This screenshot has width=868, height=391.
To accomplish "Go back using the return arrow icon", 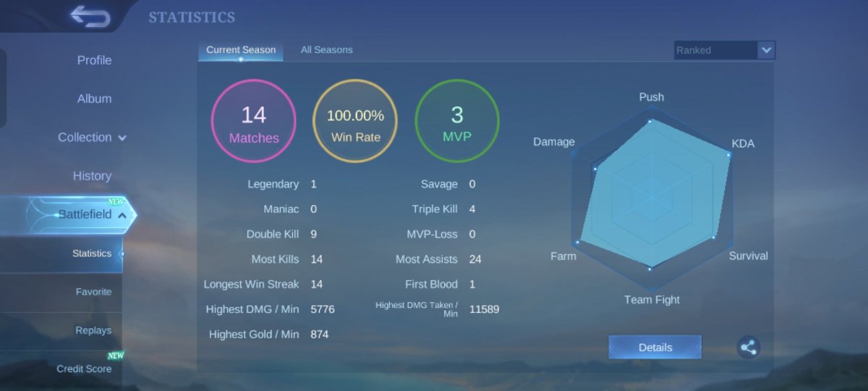I will [x=90, y=16].
